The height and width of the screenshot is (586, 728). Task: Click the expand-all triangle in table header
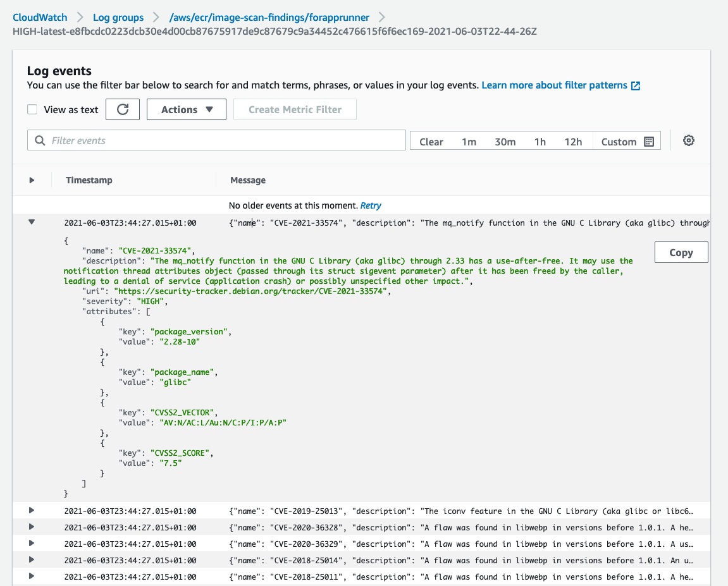(32, 180)
